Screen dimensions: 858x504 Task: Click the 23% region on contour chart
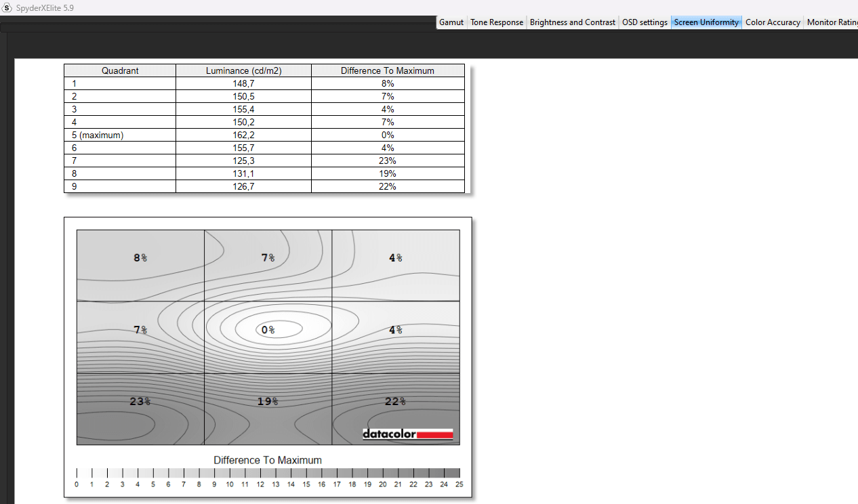[140, 401]
